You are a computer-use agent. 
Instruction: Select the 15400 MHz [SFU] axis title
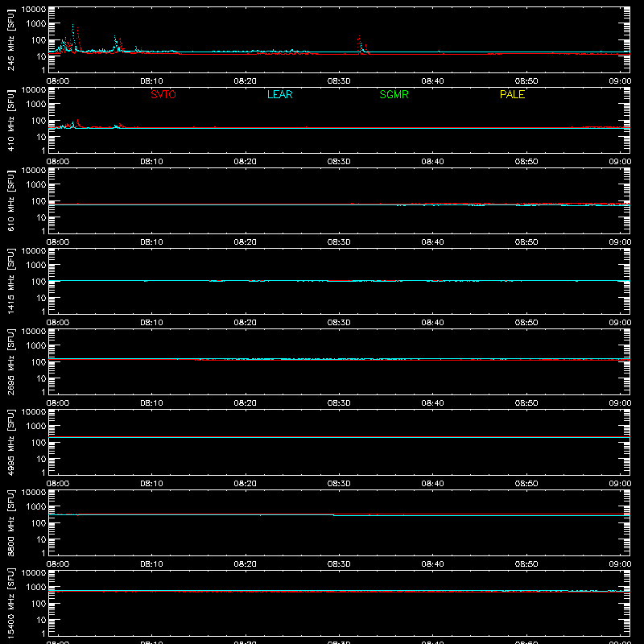(10, 604)
